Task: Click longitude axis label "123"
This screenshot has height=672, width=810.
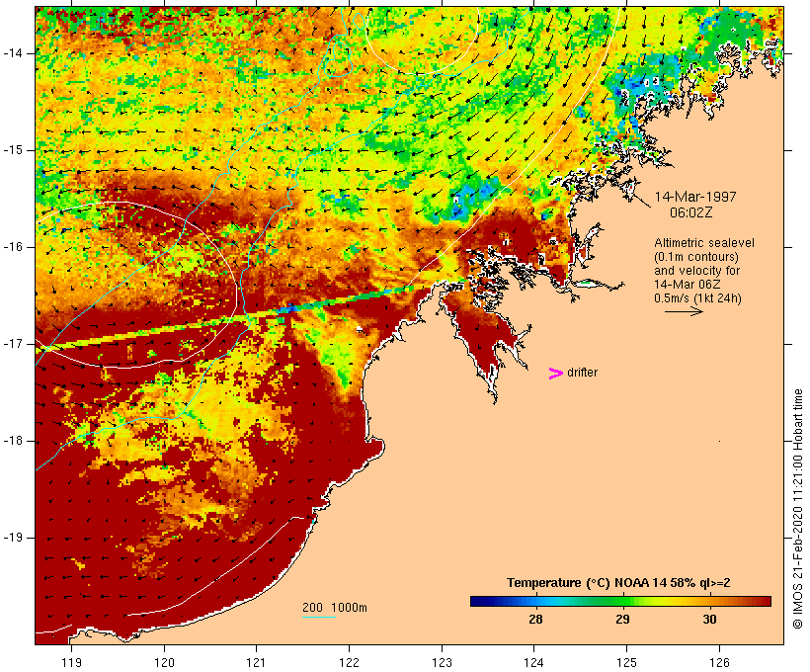Action: point(442,662)
